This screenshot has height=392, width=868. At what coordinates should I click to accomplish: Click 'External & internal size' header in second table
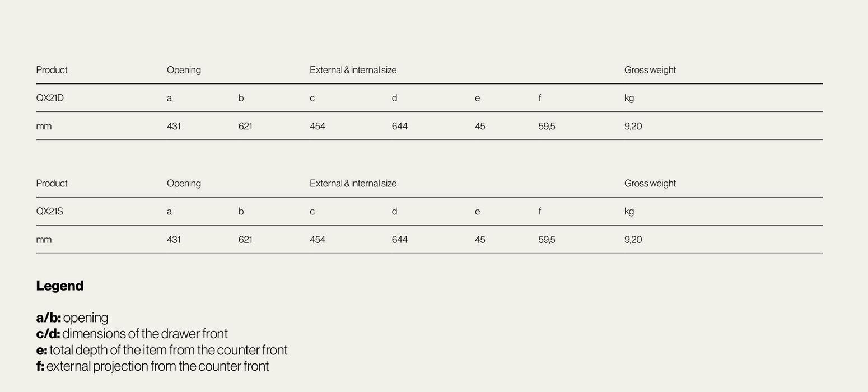pos(353,184)
